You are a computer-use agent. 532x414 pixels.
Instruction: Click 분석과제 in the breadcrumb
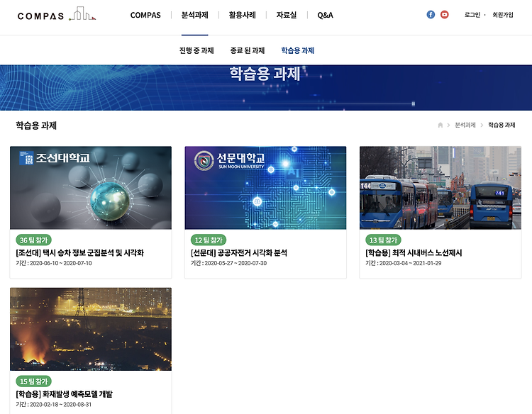[x=465, y=125]
